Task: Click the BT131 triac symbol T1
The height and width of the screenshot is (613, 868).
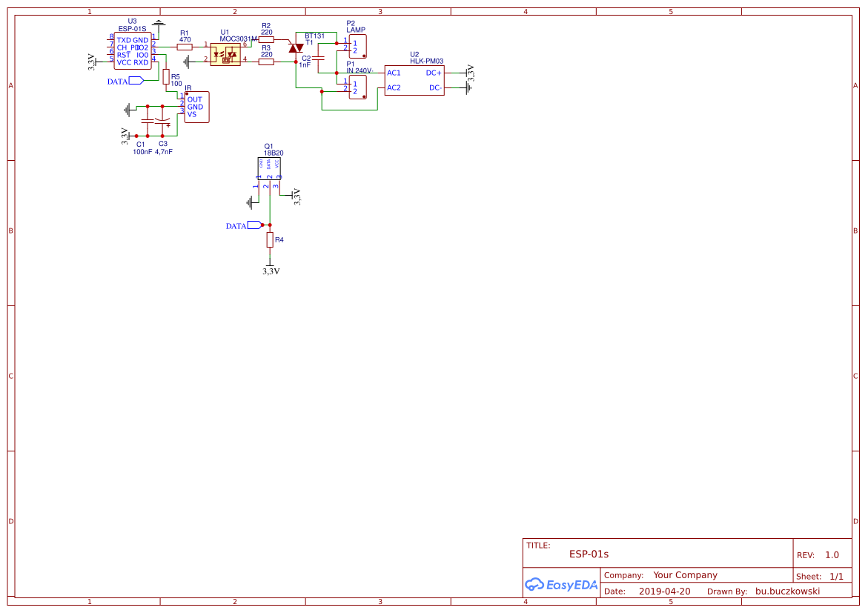Action: pyautogui.click(x=296, y=47)
